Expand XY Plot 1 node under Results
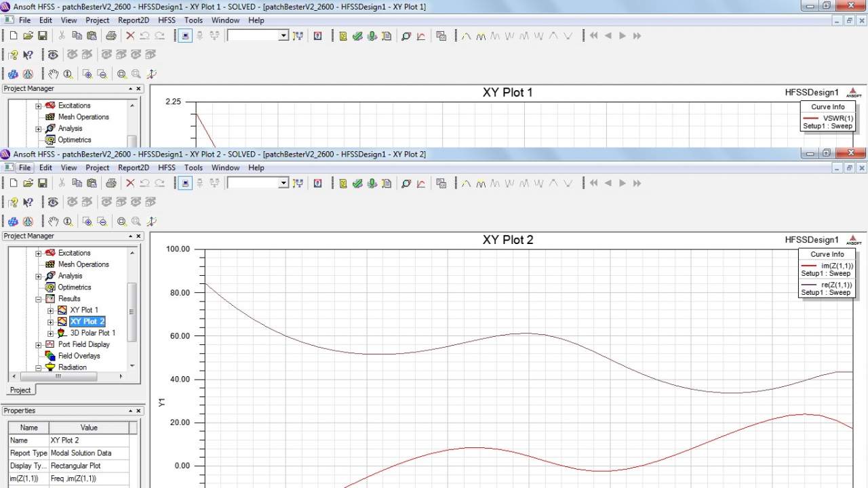This screenshot has width=868, height=488. (51, 310)
